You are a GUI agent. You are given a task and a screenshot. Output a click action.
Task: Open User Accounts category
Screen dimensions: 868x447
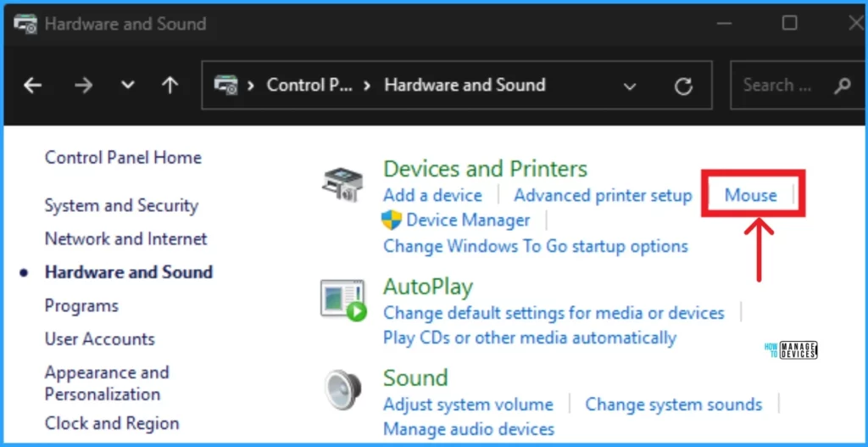click(100, 338)
